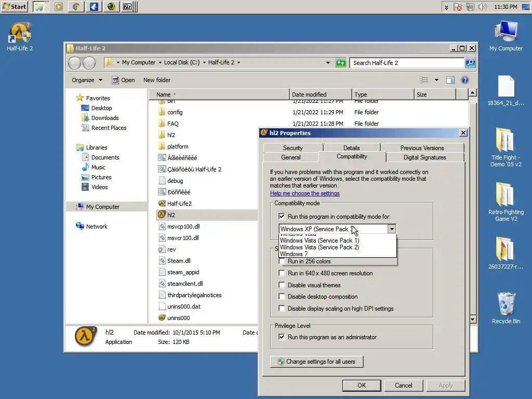
Task: Click the Action Center flag tray icon
Action: tap(457, 7)
